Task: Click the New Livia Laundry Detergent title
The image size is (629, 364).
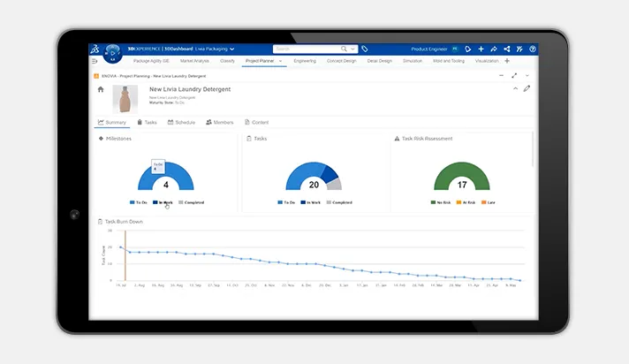Action: [x=190, y=89]
